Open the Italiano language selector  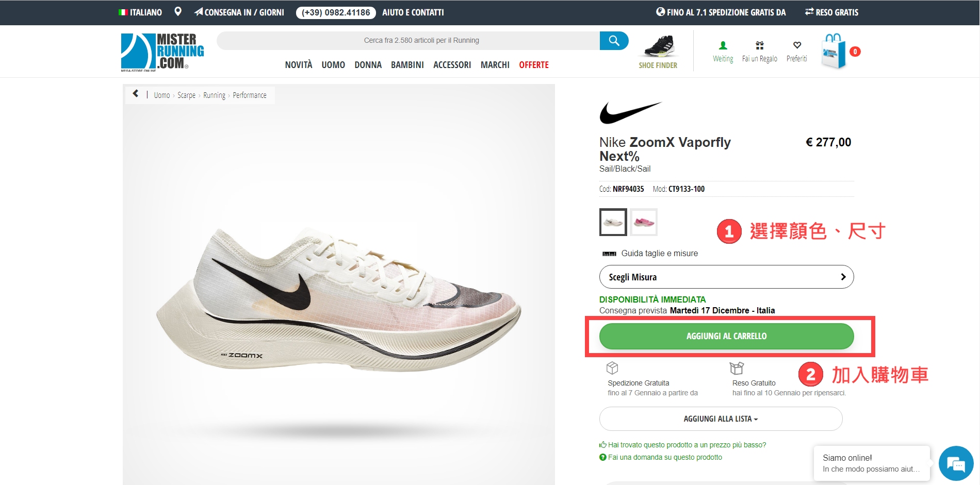click(x=140, y=12)
